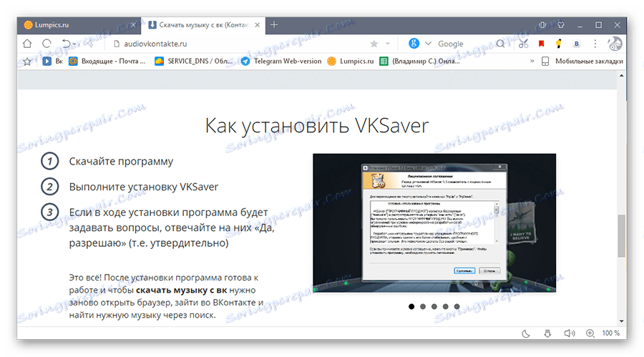Open the "Входящие - Почта" bookmark
Image resolution: width=644 pixels, height=357 pixels.
[x=107, y=62]
